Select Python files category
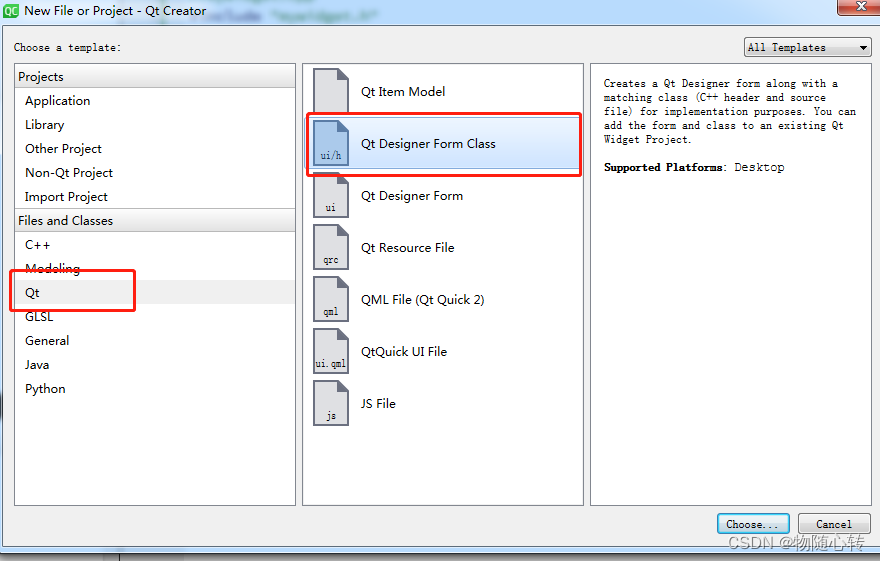880x561 pixels. click(154, 389)
